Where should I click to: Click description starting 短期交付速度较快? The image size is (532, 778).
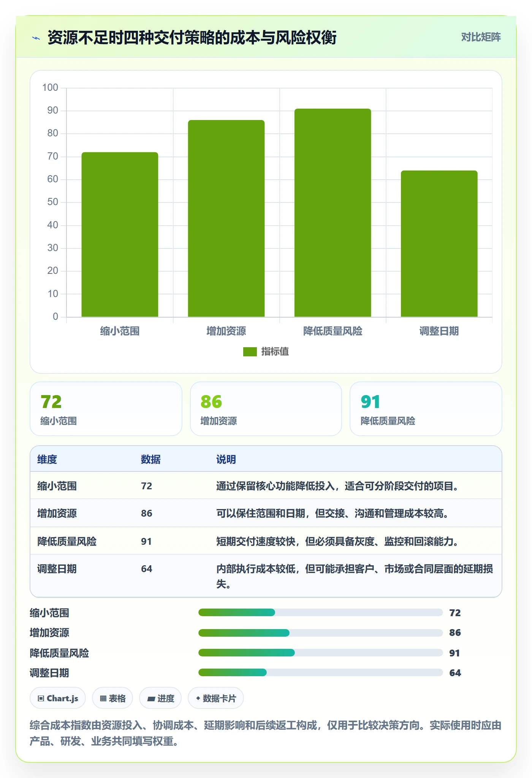(x=338, y=541)
